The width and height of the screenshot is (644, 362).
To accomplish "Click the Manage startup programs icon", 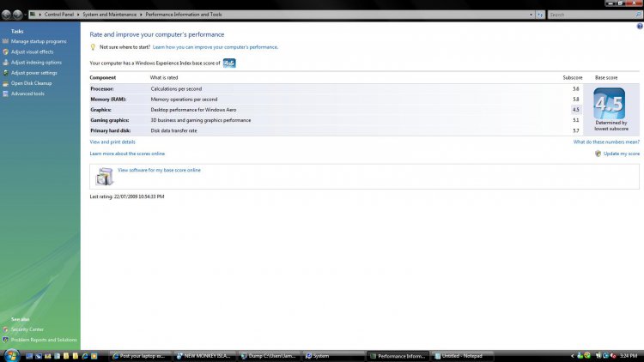I will click(5, 41).
